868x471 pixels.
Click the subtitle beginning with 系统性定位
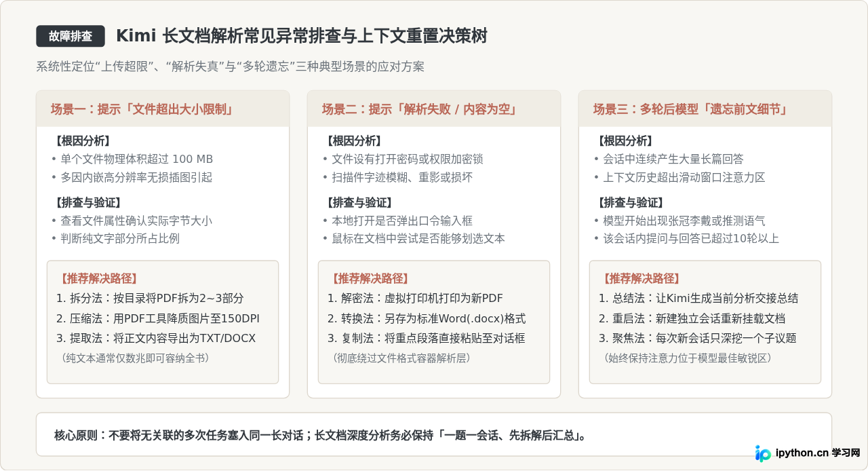(231, 67)
